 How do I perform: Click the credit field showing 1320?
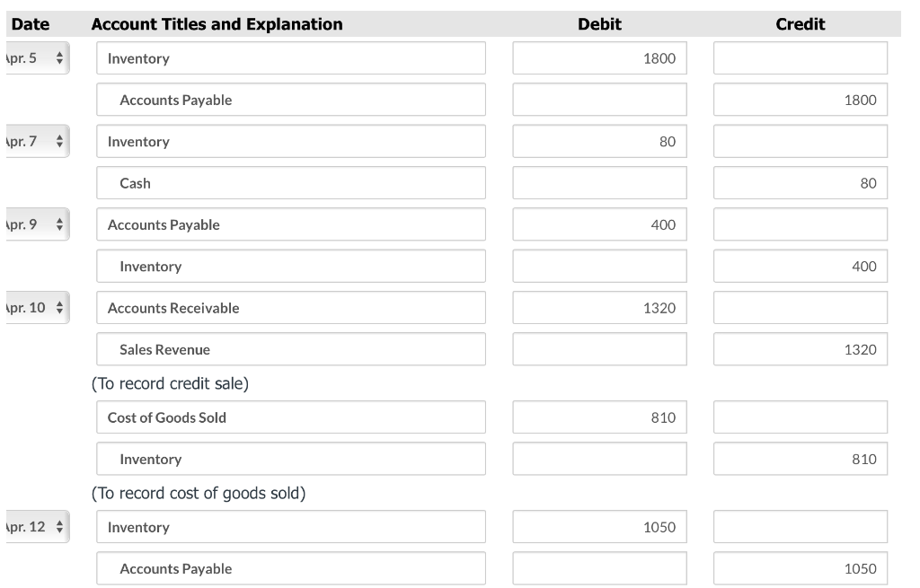800,349
